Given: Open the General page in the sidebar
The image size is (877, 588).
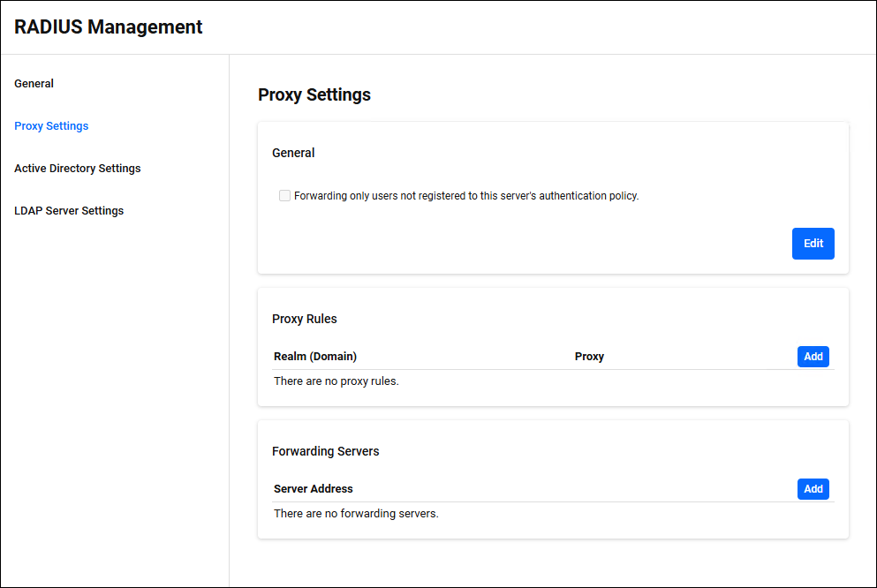Looking at the screenshot, I should (x=34, y=84).
